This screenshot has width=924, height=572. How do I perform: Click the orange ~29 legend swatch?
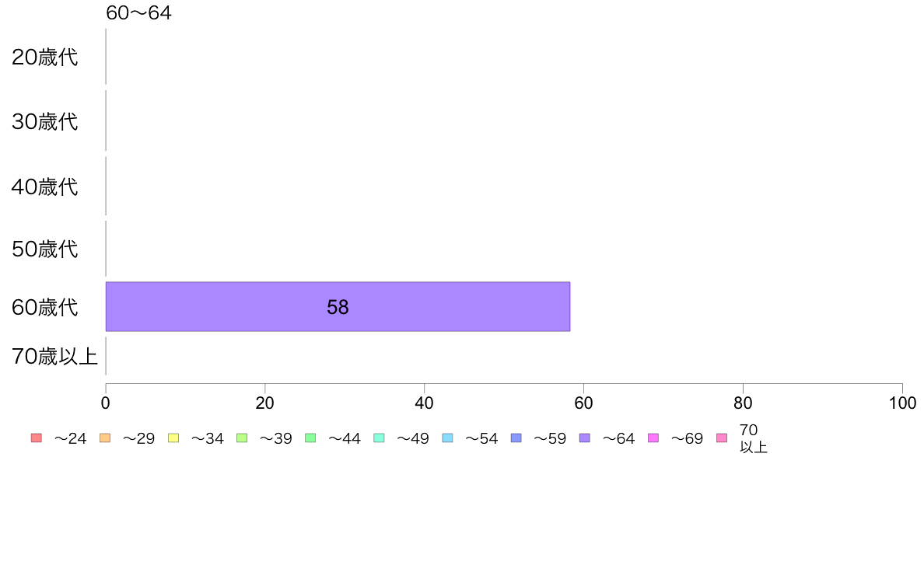coord(105,438)
